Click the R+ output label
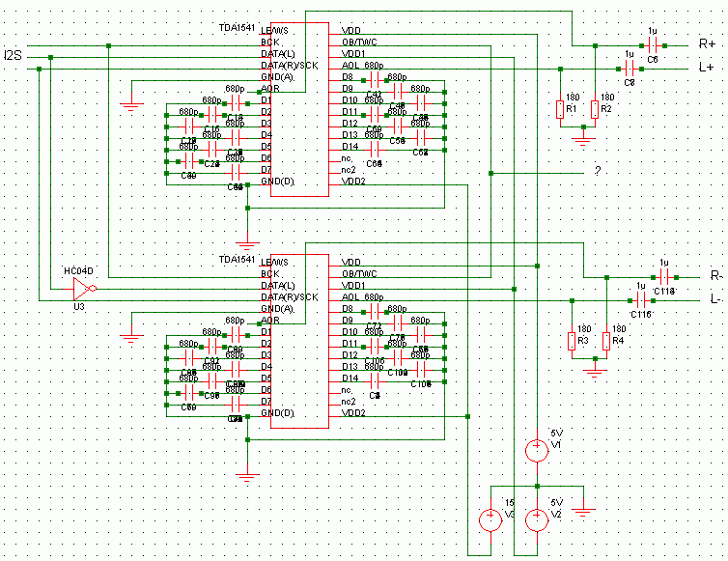 click(707, 43)
